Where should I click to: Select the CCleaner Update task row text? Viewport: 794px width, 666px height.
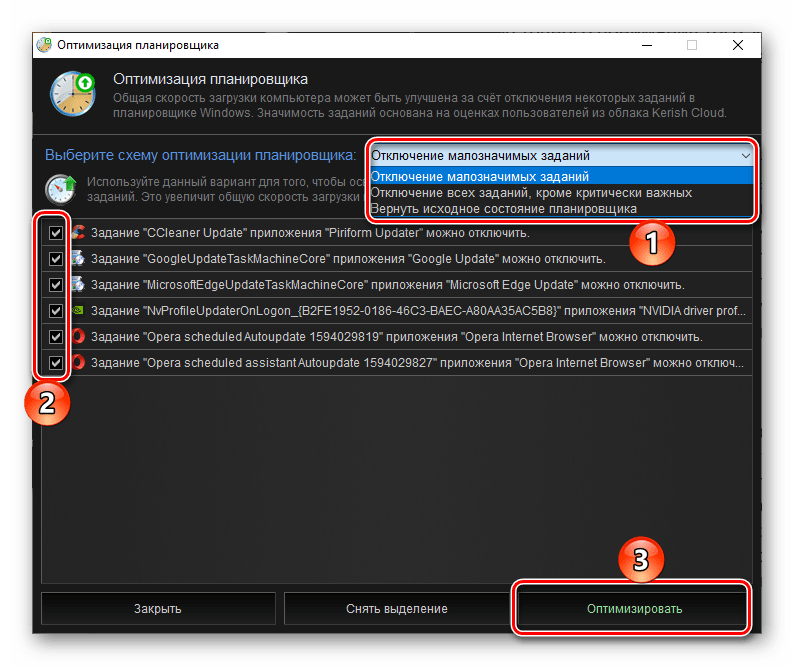310,233
